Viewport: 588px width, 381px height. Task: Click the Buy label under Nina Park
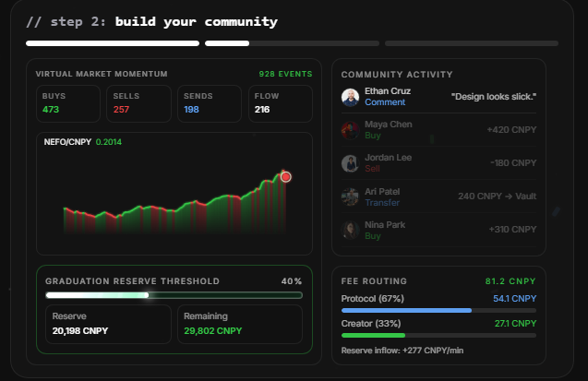click(x=373, y=236)
